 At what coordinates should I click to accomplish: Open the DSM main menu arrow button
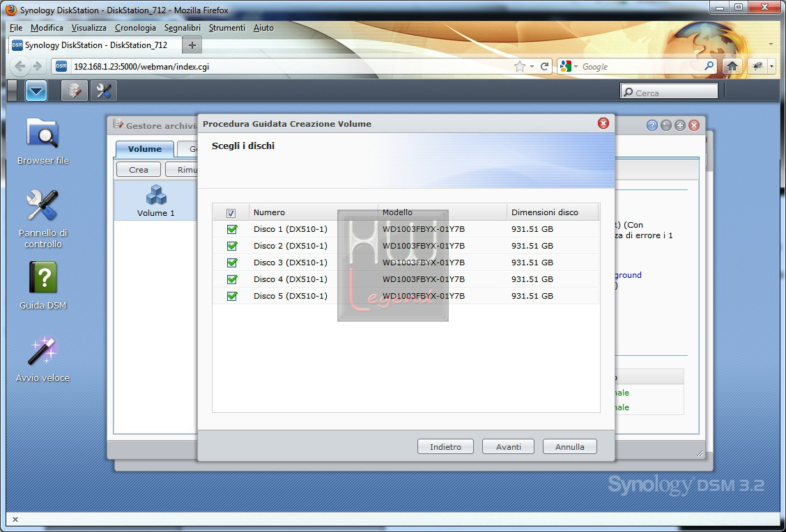(x=36, y=91)
